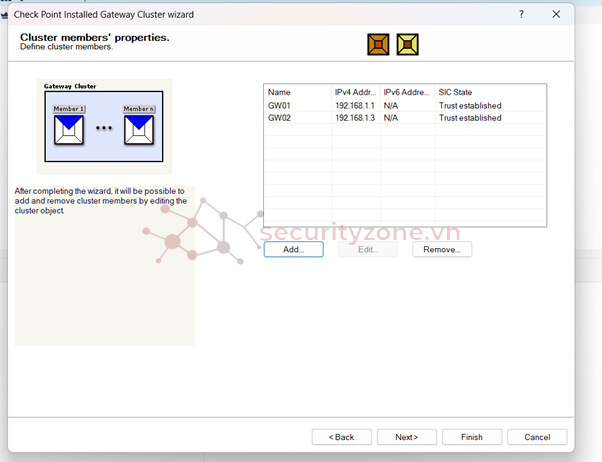Click IPv4 address 192.168.1.3

[x=355, y=118]
